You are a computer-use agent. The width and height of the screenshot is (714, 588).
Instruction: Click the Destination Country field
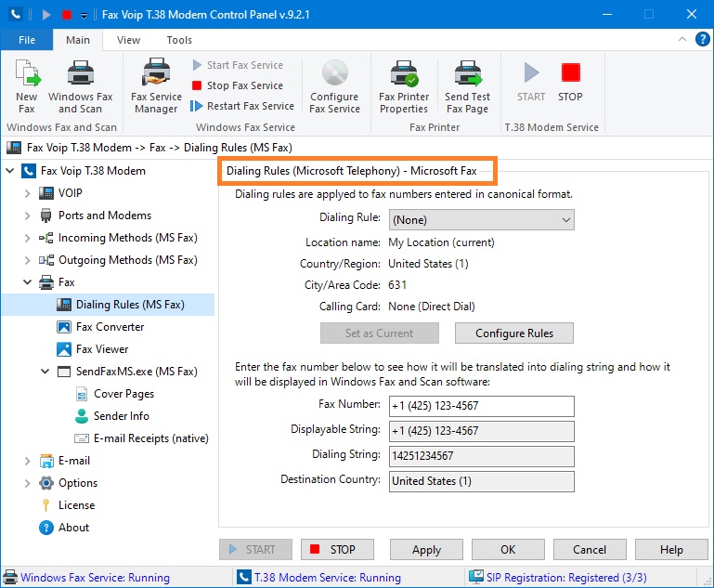pos(481,481)
